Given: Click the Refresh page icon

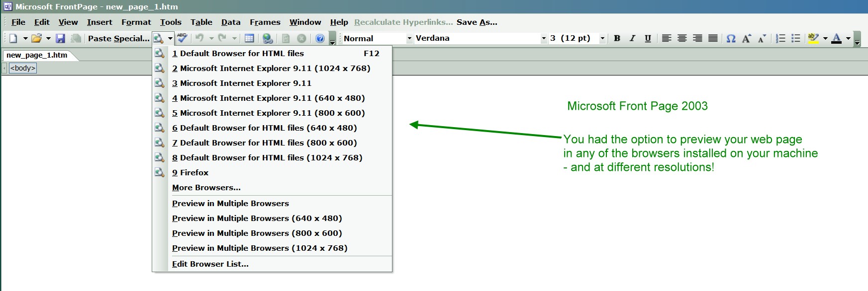Looking at the screenshot, I should point(286,38).
